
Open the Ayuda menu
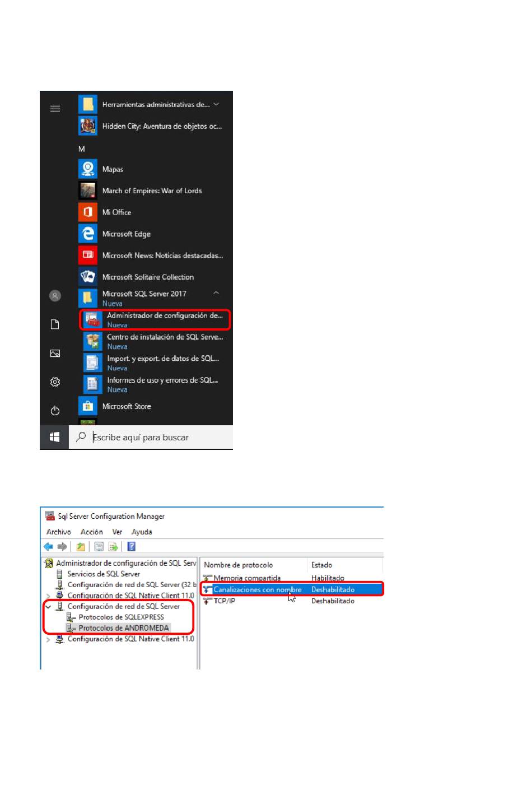[x=142, y=532]
